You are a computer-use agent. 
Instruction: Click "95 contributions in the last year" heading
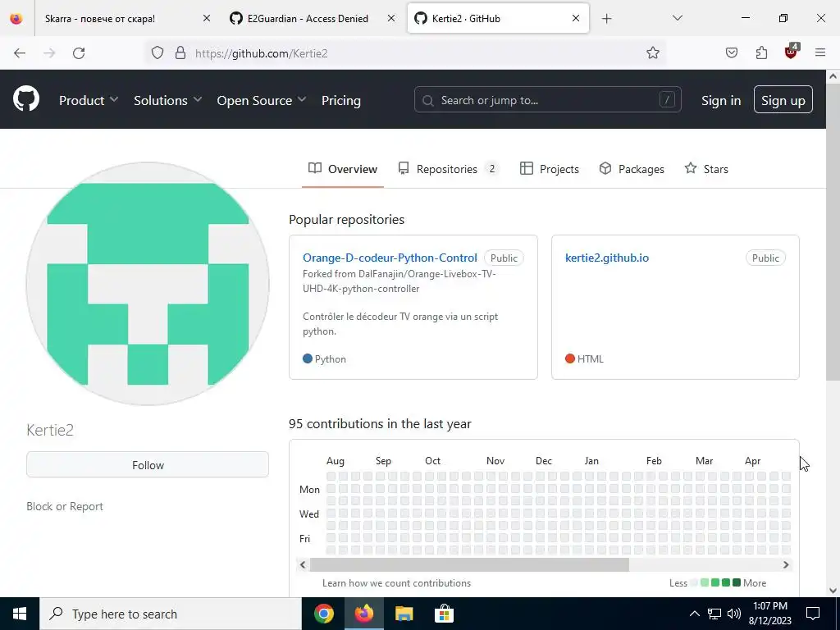[380, 424]
